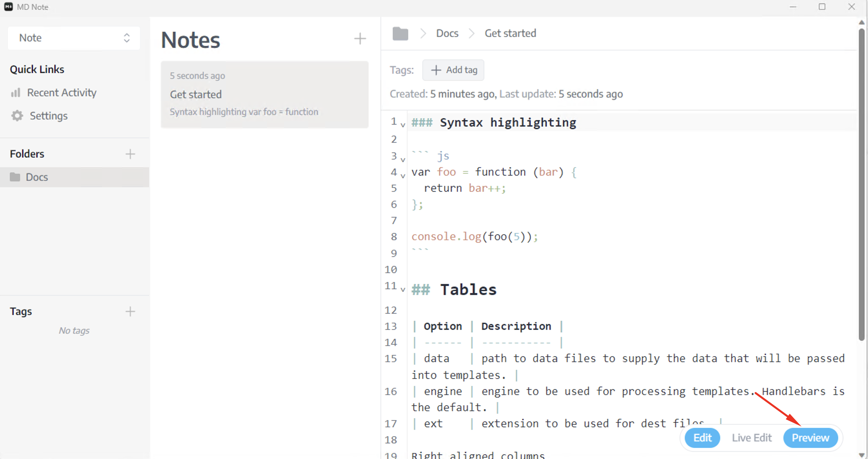Switch editor to Edit mode
The image size is (868, 459).
[702, 438]
